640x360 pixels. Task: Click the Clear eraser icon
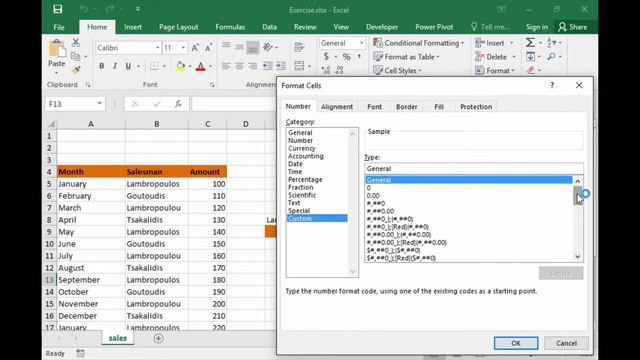pyautogui.click(x=531, y=70)
